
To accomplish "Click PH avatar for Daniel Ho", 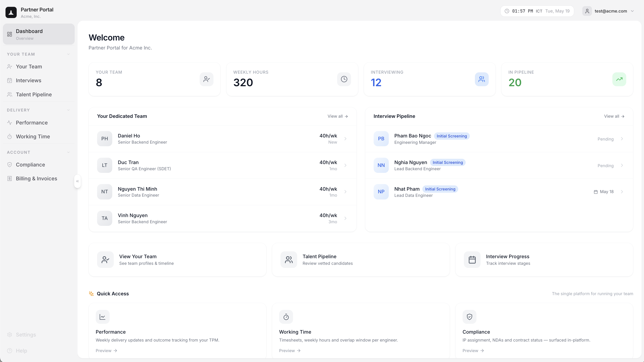I will (105, 139).
